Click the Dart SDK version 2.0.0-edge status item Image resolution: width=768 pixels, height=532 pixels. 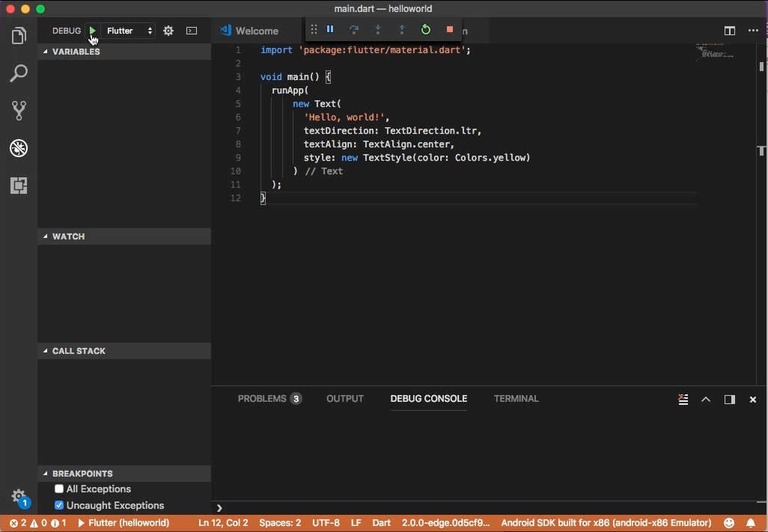point(445,523)
